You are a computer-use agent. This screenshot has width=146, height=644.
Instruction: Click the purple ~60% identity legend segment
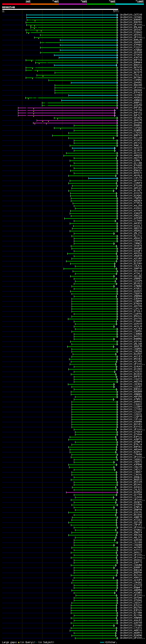[x=73, y=4]
